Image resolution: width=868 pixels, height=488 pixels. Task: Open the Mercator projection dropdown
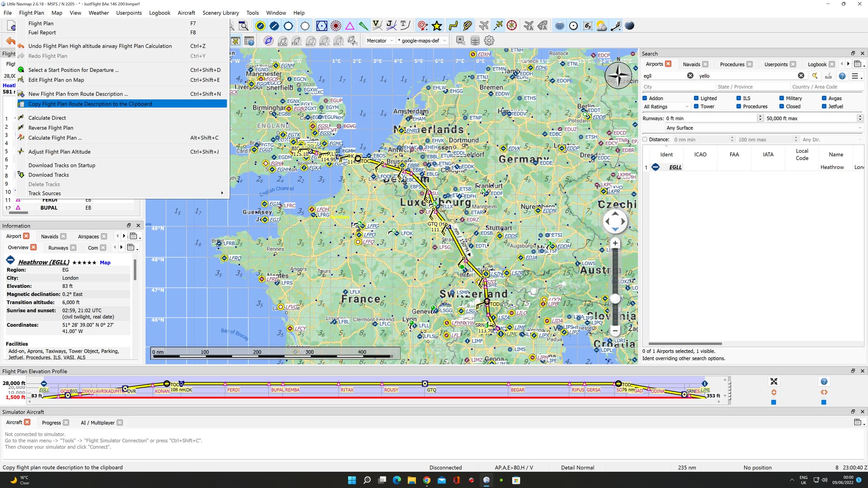click(x=380, y=41)
